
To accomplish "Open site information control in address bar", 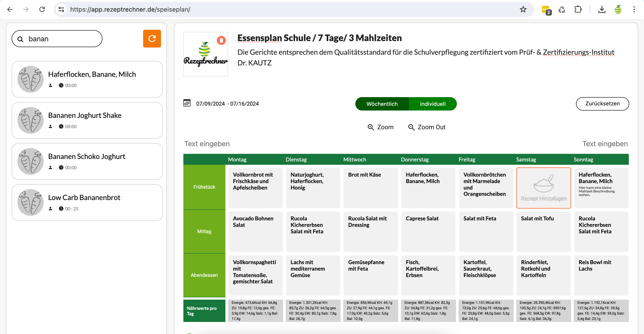I will click(61, 9).
